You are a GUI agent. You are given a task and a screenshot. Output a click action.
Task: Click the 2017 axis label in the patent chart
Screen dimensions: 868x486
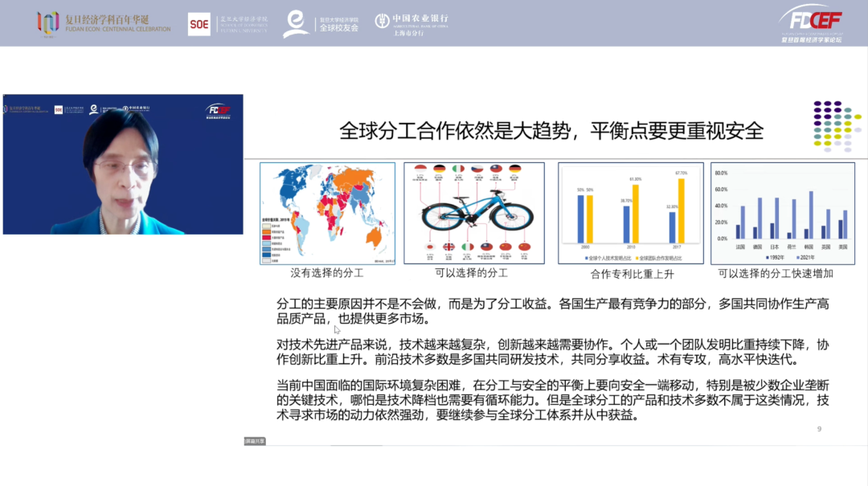678,245
